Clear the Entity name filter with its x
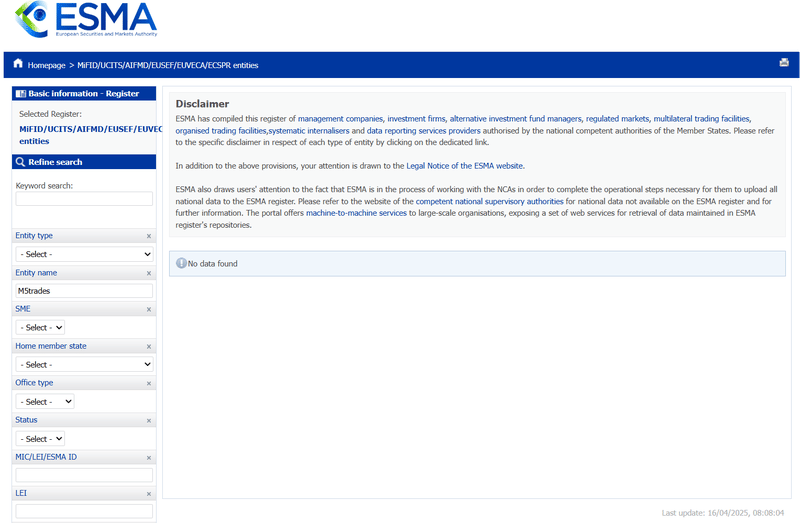 [149, 273]
